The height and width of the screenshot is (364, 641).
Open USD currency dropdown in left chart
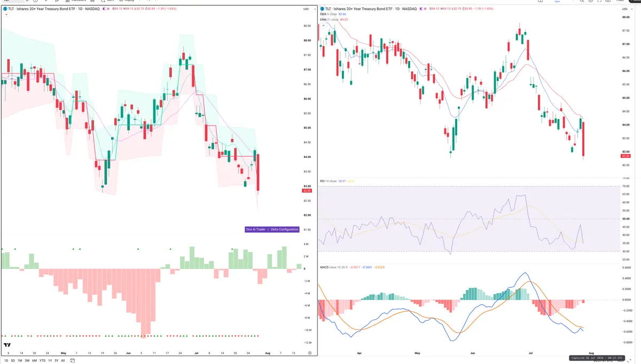coord(306,9)
